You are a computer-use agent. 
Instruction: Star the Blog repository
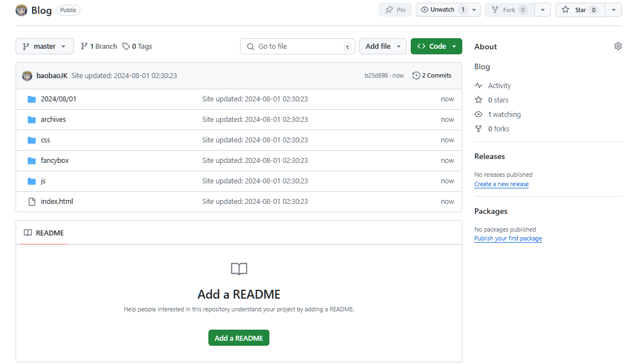pos(580,10)
